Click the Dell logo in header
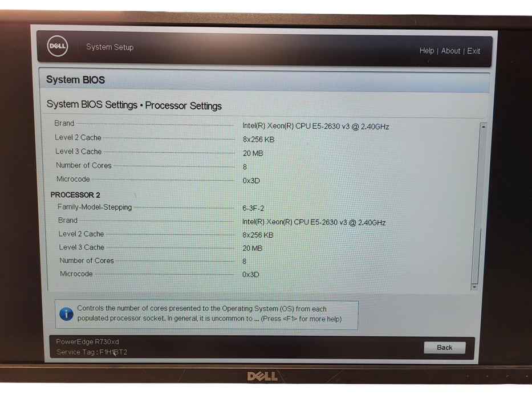 click(x=58, y=46)
